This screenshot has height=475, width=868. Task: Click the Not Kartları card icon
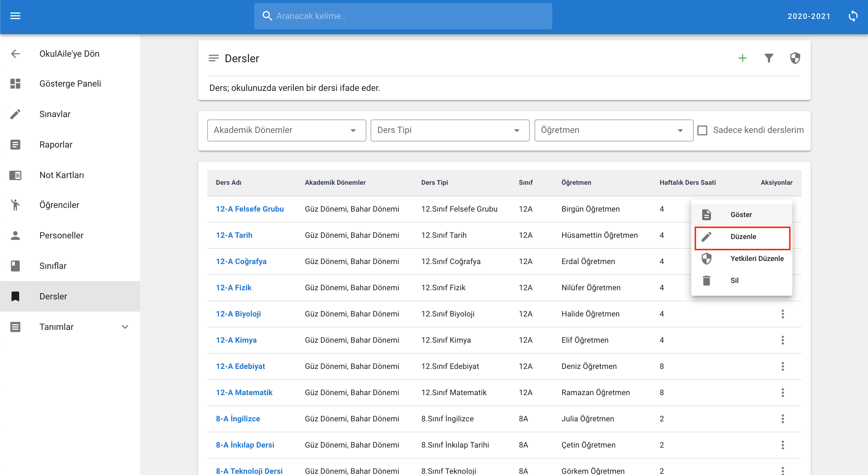click(15, 175)
